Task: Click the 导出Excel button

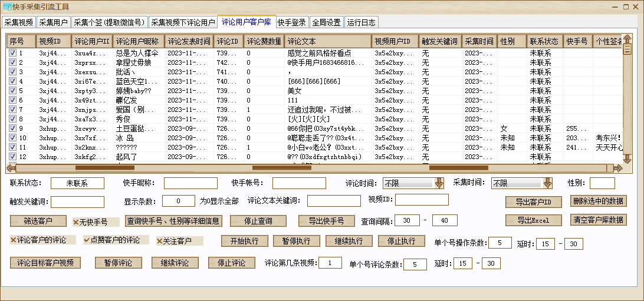Action: (533, 220)
